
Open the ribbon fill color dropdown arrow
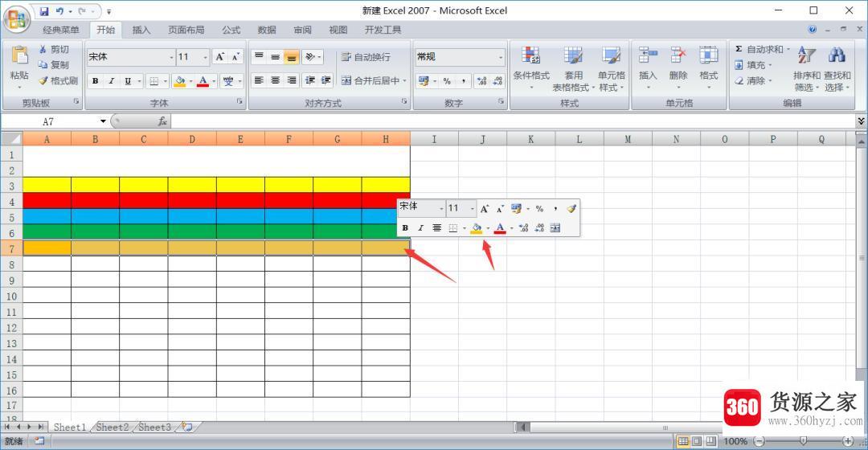click(x=191, y=81)
